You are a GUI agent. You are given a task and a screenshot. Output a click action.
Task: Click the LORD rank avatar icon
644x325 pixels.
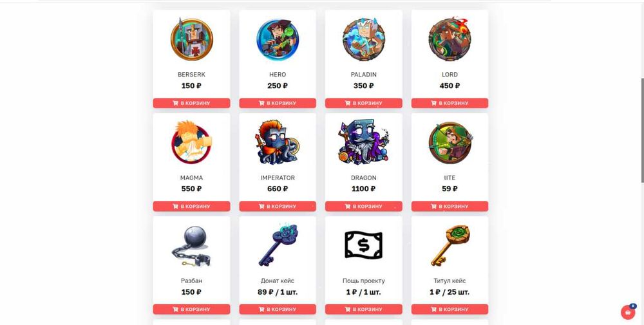click(450, 39)
